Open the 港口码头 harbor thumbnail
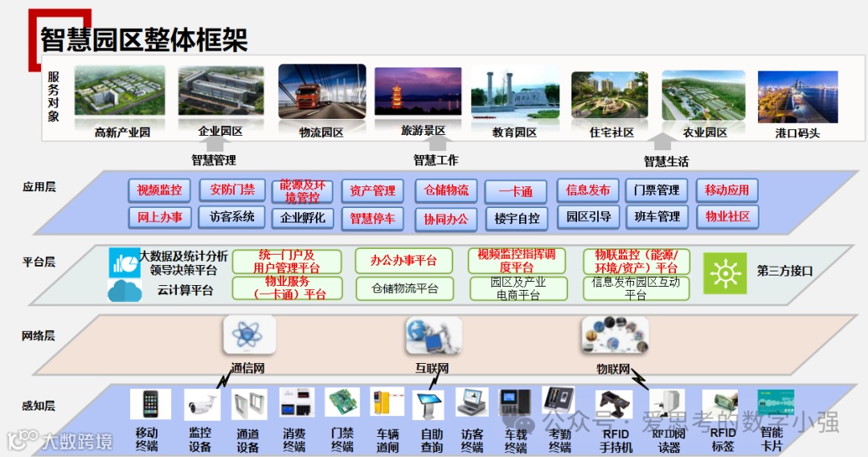Screen dimensions: 868x457 [798, 97]
